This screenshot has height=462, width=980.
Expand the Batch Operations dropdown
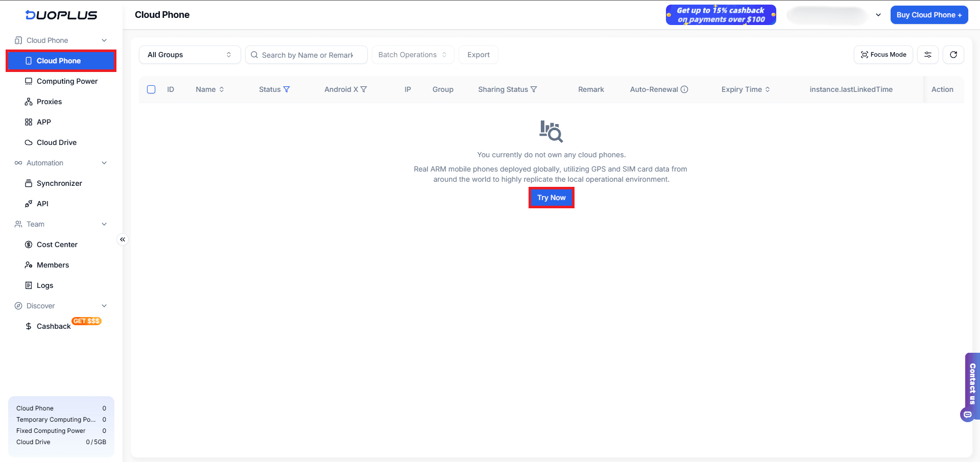413,55
